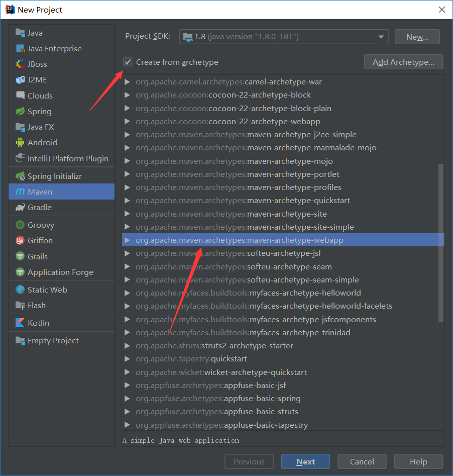The image size is (453, 476).
Task: Click the Clouds icon
Action: [20, 96]
